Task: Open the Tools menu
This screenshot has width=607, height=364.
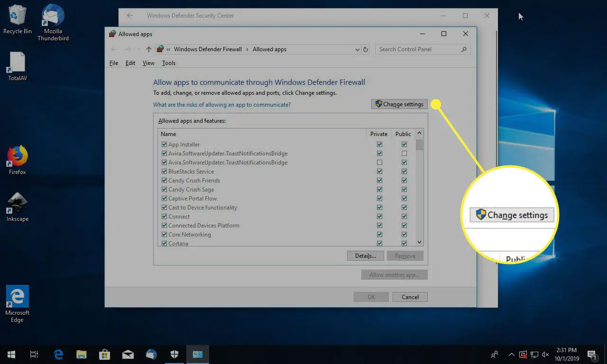Action: (169, 63)
